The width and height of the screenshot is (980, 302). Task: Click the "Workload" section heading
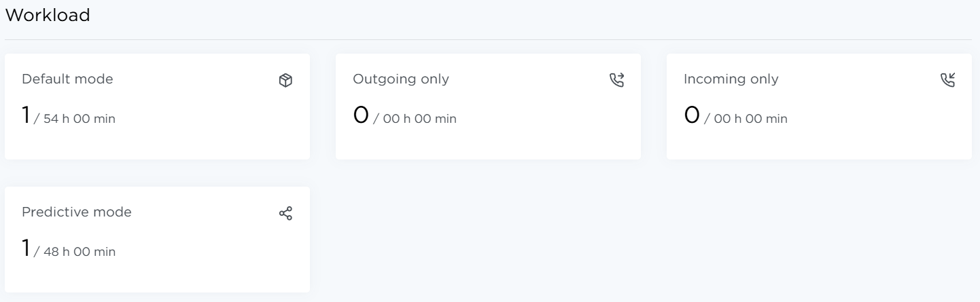(x=47, y=16)
